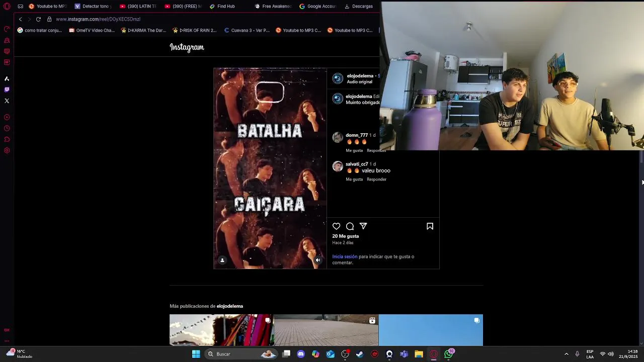Click the page vertical scrollbar
The image size is (644, 362).
click(x=641, y=157)
